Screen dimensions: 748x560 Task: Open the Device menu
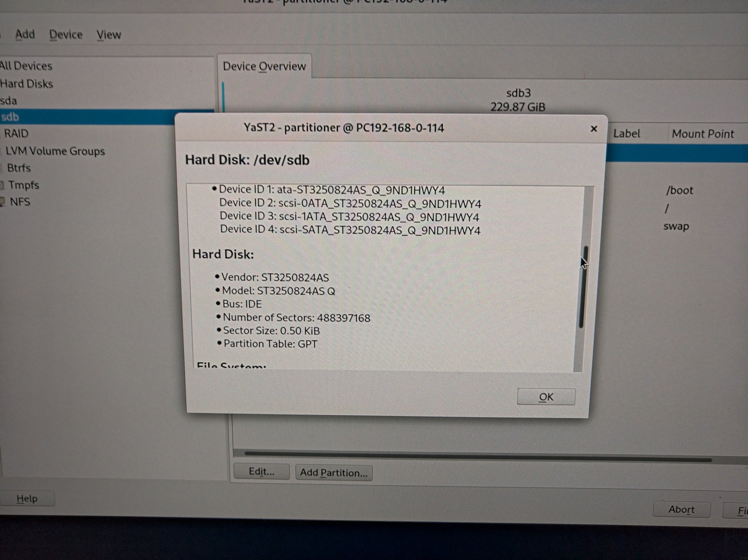[66, 34]
